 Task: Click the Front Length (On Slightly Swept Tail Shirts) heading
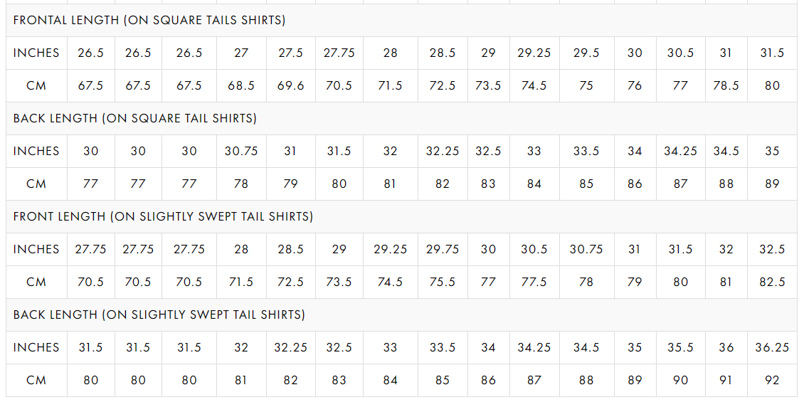pyautogui.click(x=163, y=216)
